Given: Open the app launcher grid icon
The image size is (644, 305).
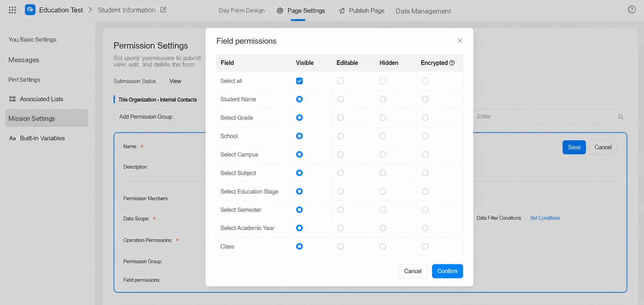Looking at the screenshot, I should coord(12,10).
